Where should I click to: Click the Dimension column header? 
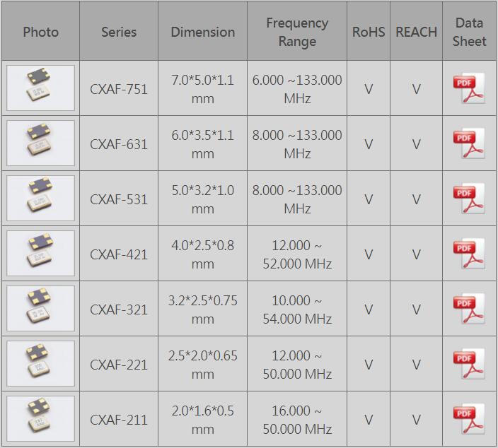coord(203,32)
